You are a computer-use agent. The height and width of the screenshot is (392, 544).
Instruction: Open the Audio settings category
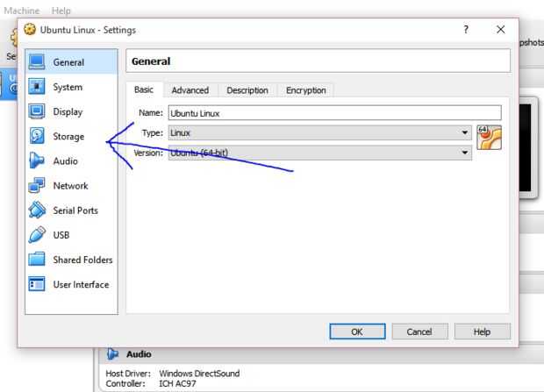pos(71,160)
